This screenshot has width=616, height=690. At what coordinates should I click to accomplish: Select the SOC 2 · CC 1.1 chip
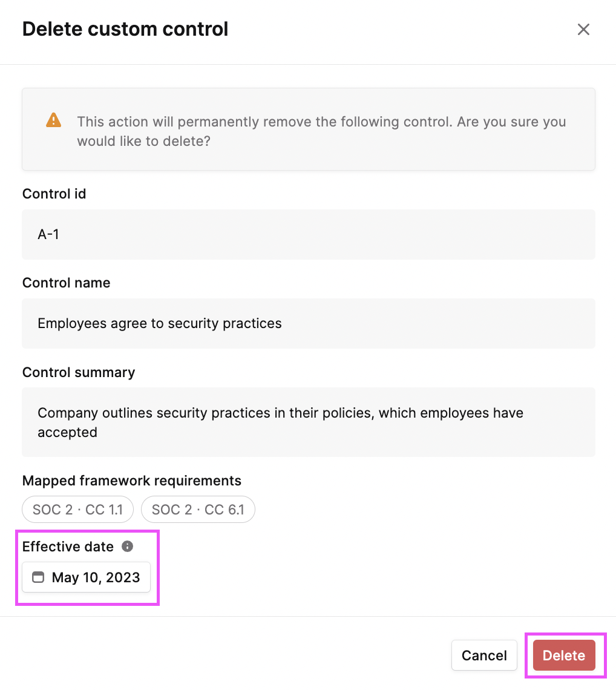[78, 510]
